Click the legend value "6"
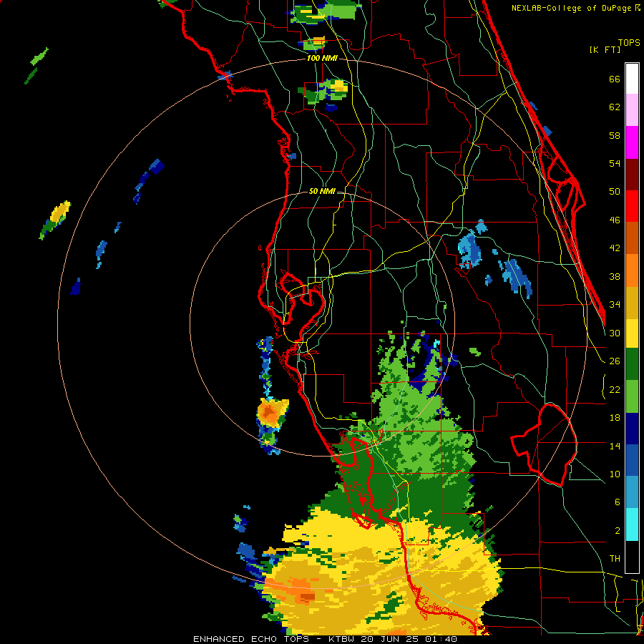This screenshot has width=644, height=644. (617, 502)
